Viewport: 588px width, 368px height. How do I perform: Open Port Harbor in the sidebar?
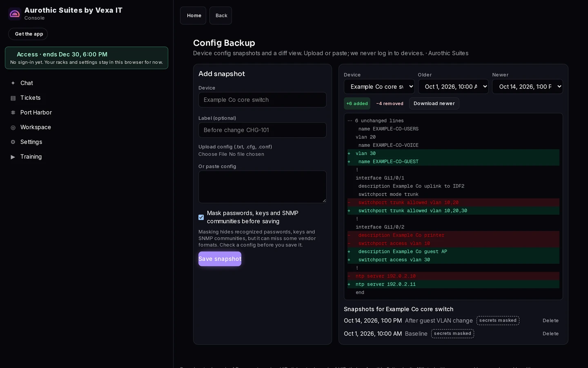point(87,112)
